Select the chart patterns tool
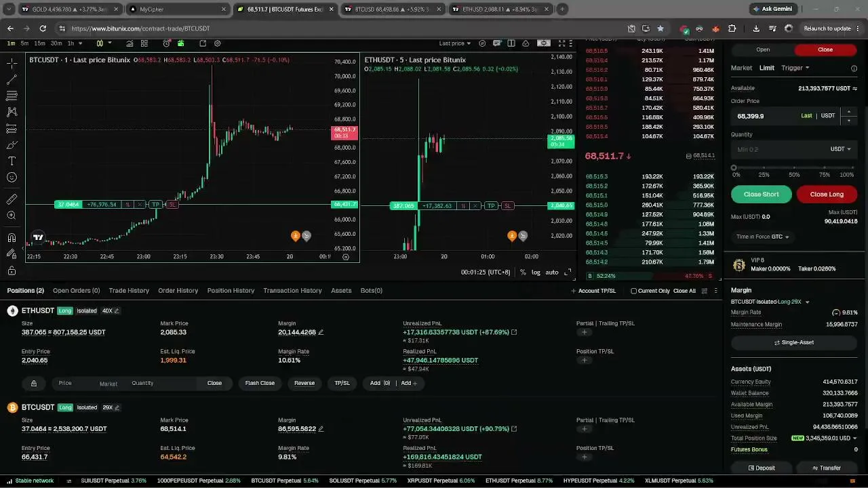The image size is (868, 488). pyautogui.click(x=12, y=112)
